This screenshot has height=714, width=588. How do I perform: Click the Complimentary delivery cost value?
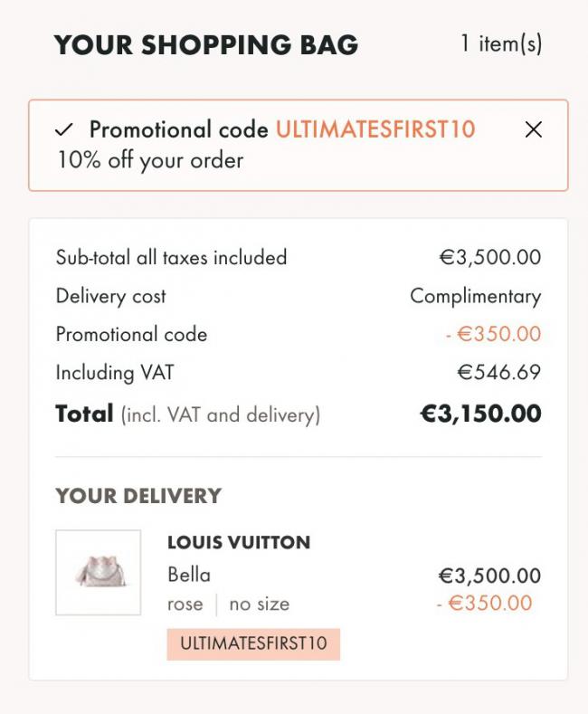point(476,297)
